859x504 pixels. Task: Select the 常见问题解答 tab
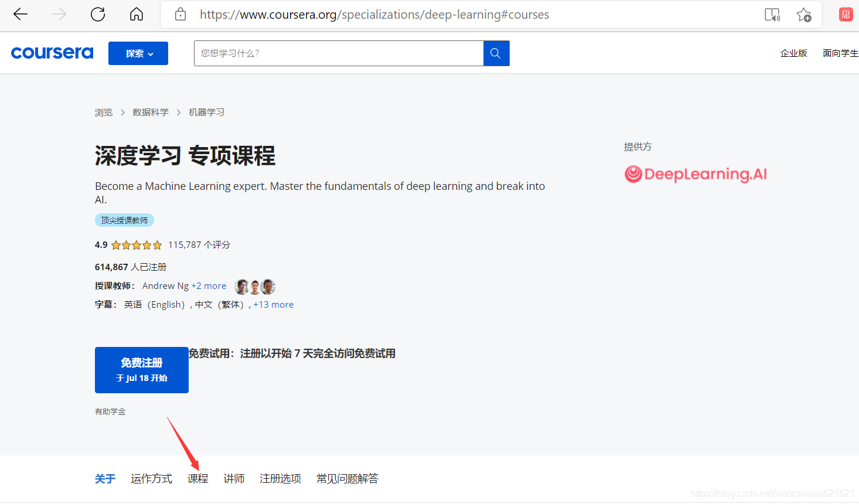[x=347, y=479]
